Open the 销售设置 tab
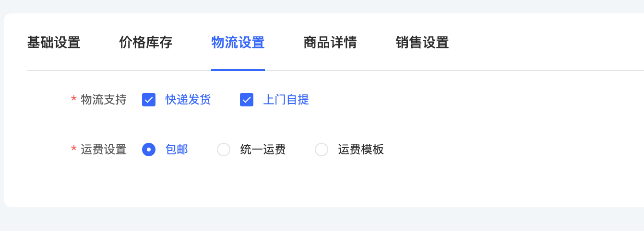This screenshot has height=231, width=644. click(422, 43)
